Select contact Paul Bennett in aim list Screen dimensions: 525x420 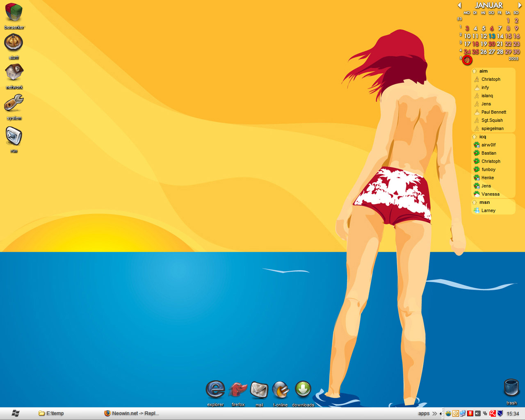click(x=493, y=112)
